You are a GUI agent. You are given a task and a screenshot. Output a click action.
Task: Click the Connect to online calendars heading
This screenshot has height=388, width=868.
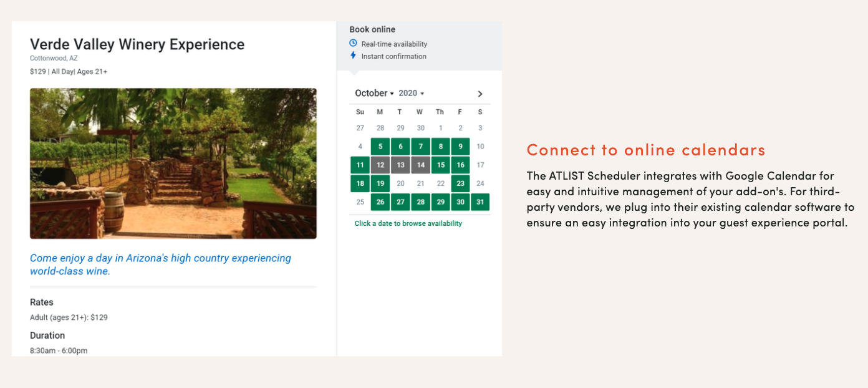[x=646, y=150]
